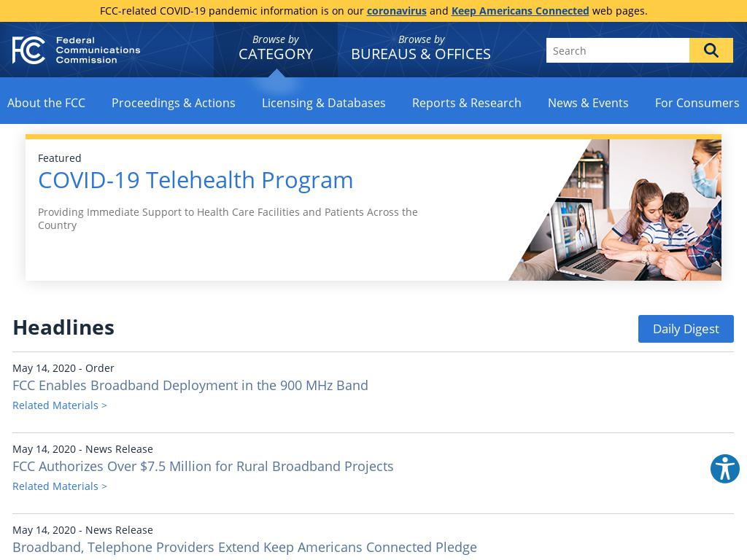Open Keep Americans Connected banner link
This screenshot has width=747, height=560.
(519, 11)
